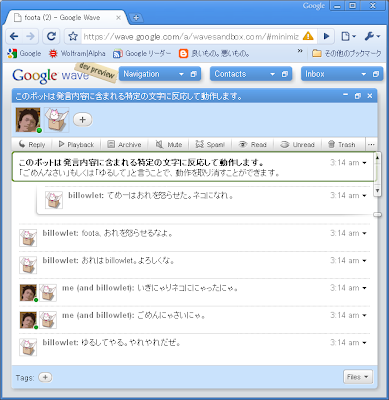Click Reply in wave toolbar
The width and height of the screenshot is (389, 400).
point(32,144)
